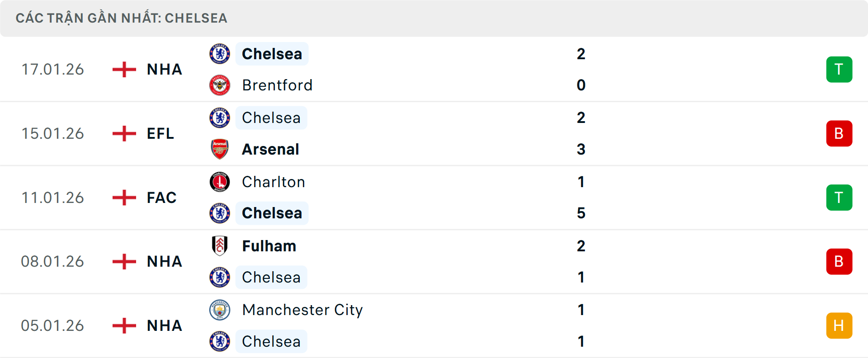Open the Charlton Athletic club badge
This screenshot has height=358, width=868.
[220, 182]
